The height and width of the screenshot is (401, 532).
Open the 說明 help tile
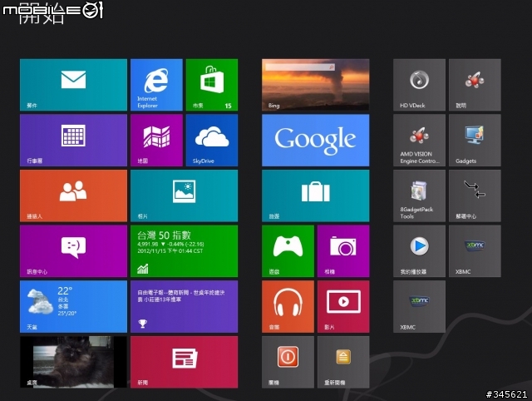point(475,85)
